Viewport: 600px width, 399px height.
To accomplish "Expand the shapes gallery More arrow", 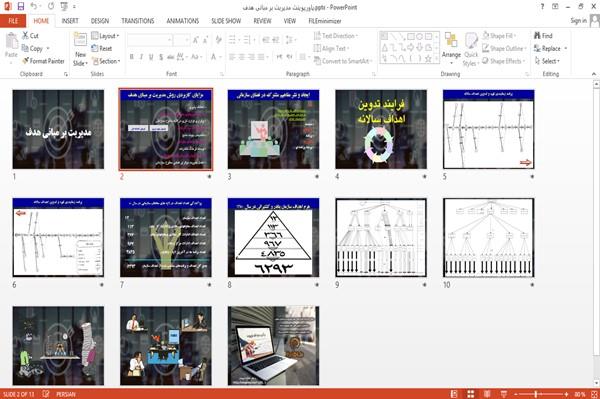I will tap(437, 59).
